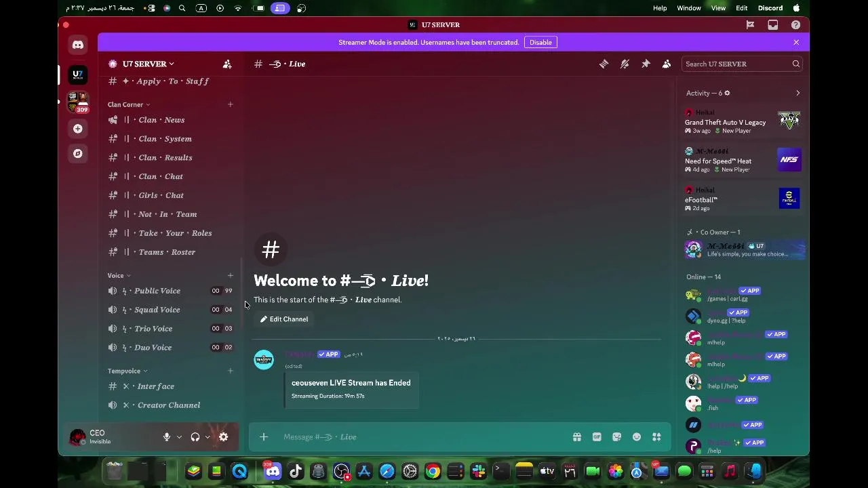This screenshot has height=488, width=868.
Task: Open the Take · Your · Roles channel
Action: click(170, 233)
